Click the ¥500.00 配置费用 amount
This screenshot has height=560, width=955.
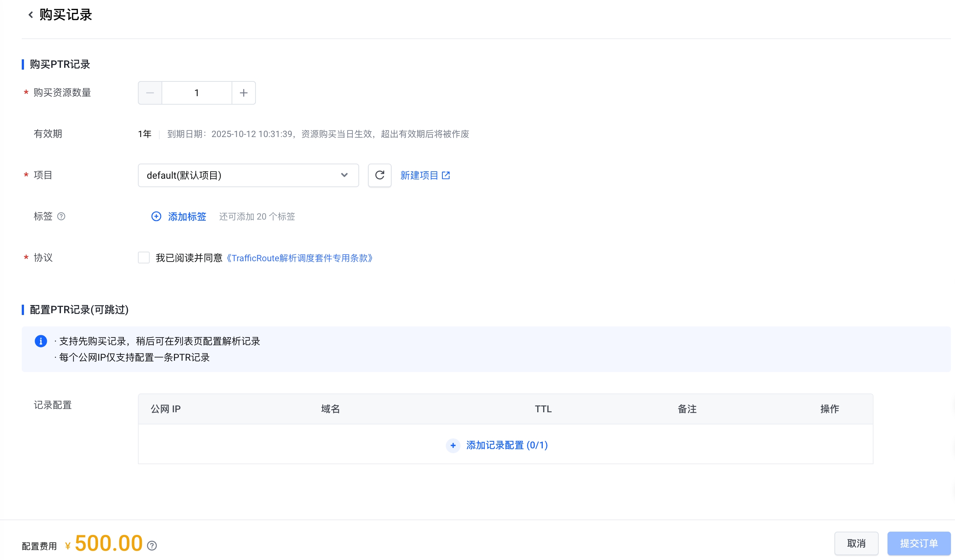(104, 544)
